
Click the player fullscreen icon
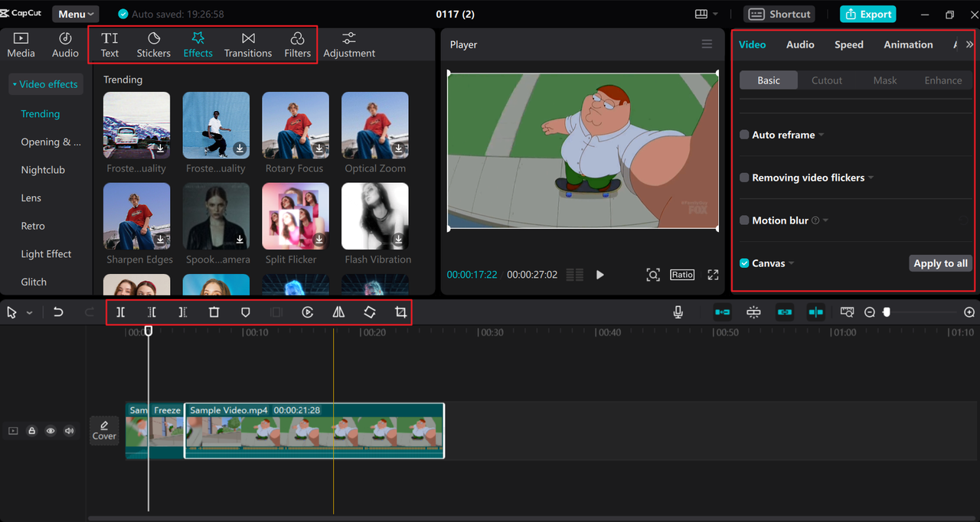coord(713,275)
